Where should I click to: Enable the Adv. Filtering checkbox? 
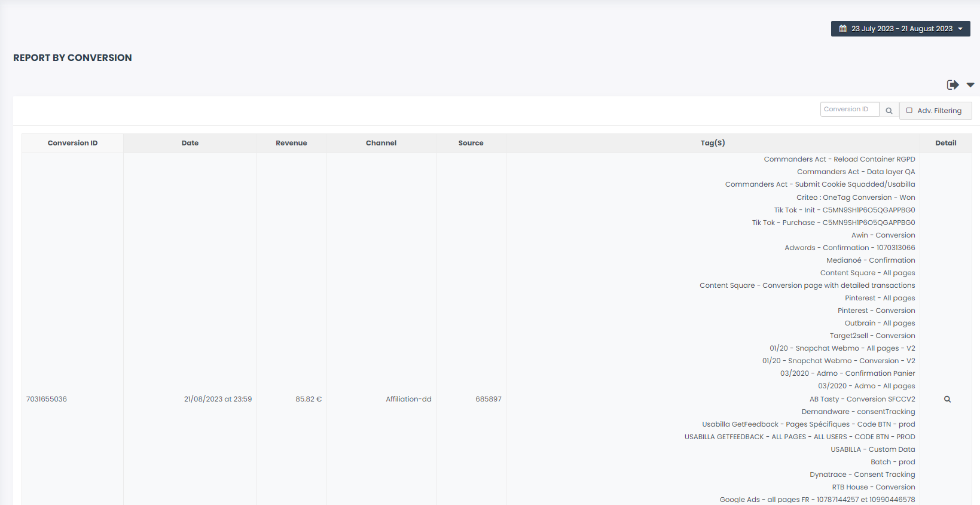pos(909,111)
